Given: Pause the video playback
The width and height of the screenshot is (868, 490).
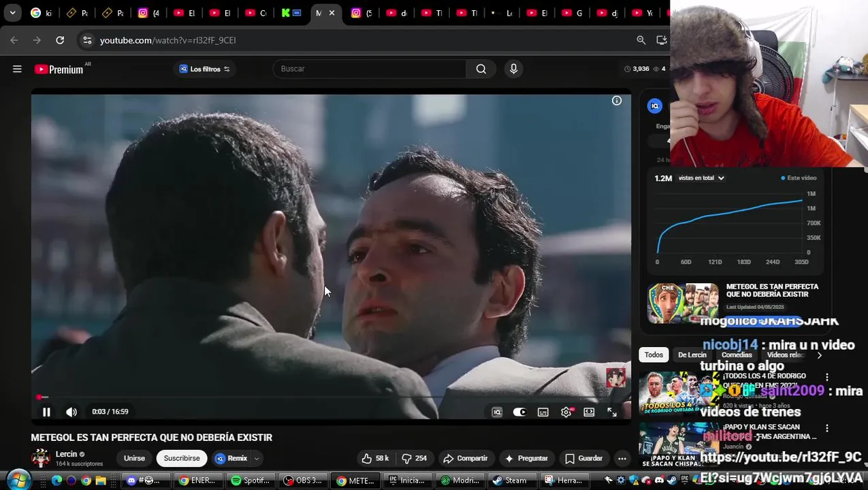Looking at the screenshot, I should point(46,412).
